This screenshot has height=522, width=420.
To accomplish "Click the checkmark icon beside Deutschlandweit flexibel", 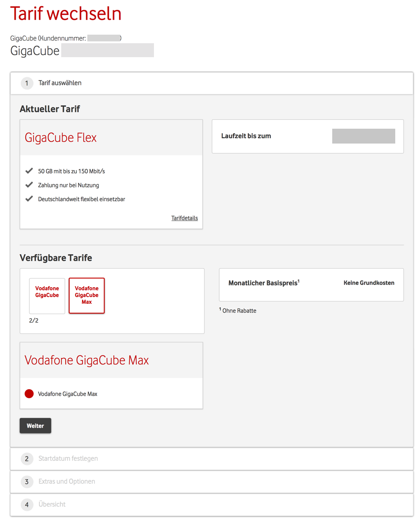I will (x=29, y=199).
